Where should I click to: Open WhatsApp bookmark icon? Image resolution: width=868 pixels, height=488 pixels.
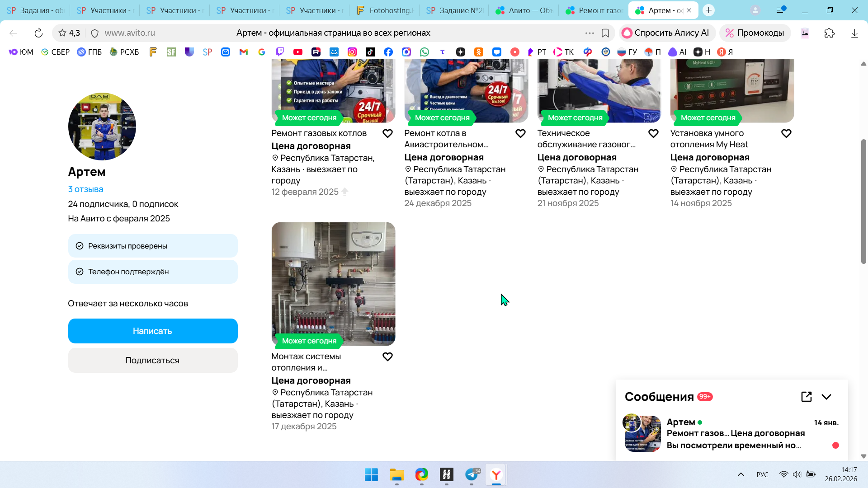[x=425, y=52]
